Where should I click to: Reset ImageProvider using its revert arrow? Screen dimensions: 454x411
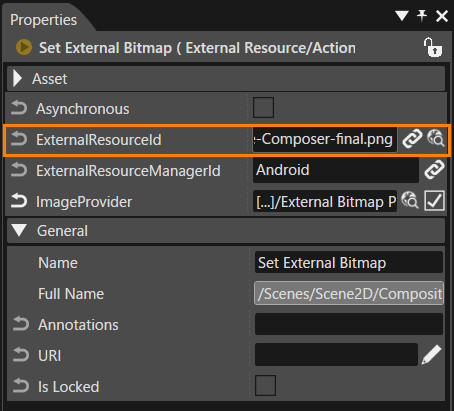pyautogui.click(x=19, y=201)
